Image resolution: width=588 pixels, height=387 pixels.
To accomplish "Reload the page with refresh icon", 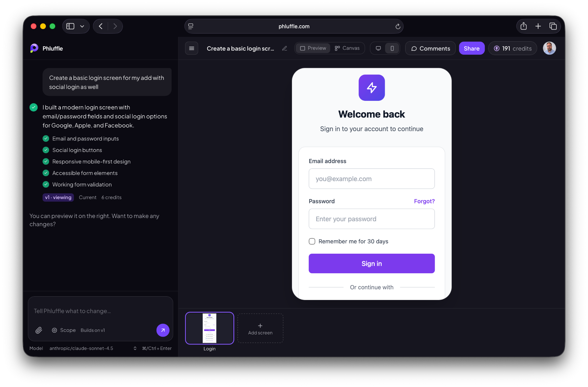I will pyautogui.click(x=398, y=26).
